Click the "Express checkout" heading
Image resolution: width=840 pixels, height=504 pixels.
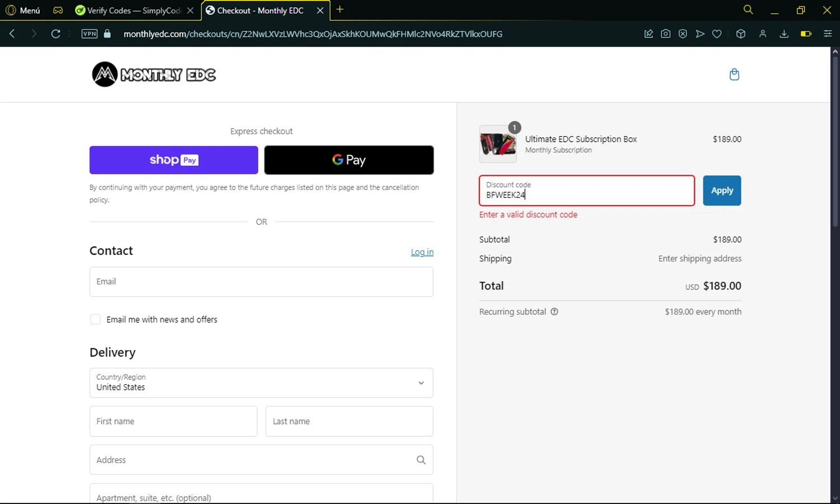[262, 131]
